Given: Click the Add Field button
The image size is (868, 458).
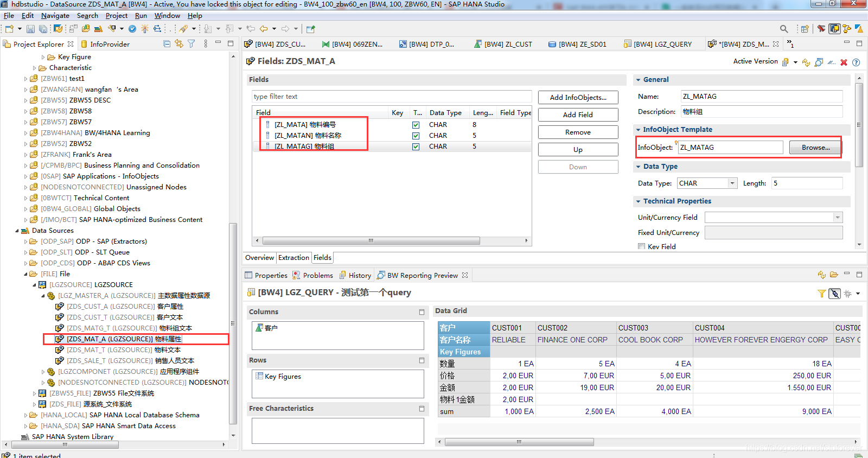Looking at the screenshot, I should 578,115.
